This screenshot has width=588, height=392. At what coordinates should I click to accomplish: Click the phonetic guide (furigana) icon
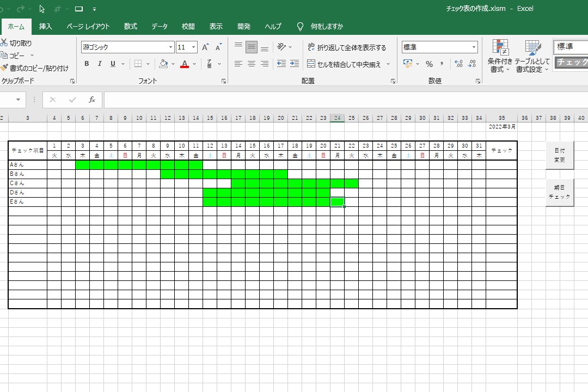pos(209,63)
